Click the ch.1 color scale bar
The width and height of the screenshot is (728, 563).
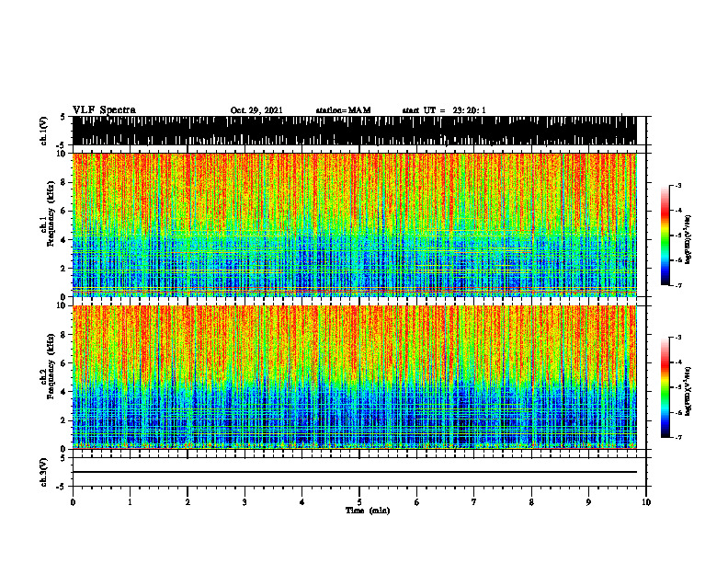coord(665,236)
